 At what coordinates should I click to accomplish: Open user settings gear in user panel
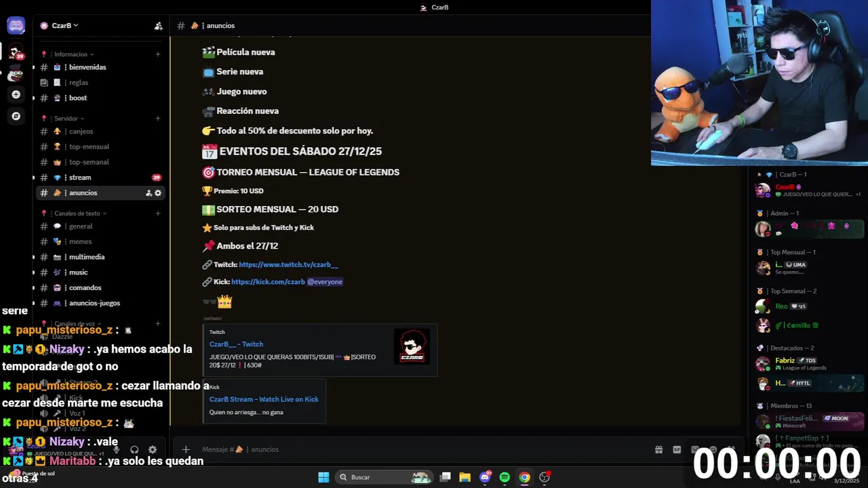coord(153,449)
